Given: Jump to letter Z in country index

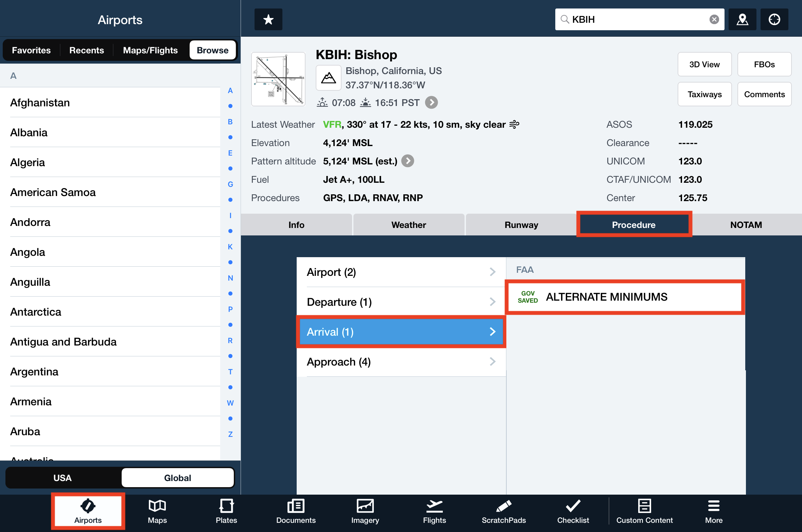Looking at the screenshot, I should 230,435.
